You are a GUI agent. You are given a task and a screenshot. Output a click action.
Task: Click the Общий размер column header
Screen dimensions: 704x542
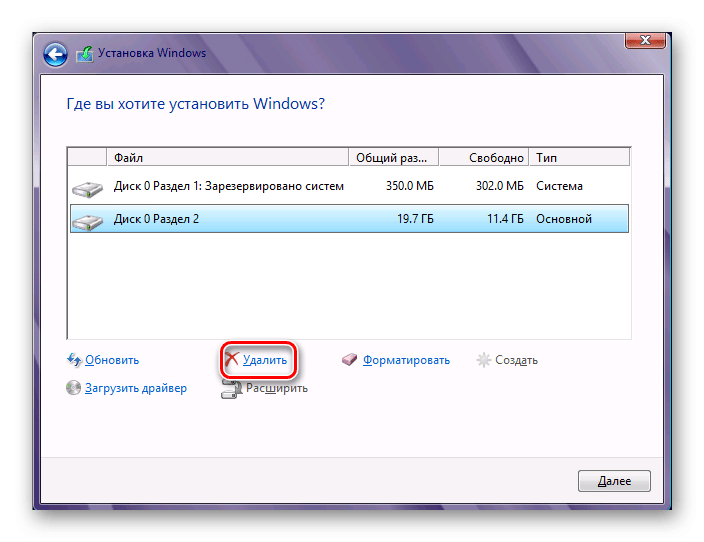point(393,157)
